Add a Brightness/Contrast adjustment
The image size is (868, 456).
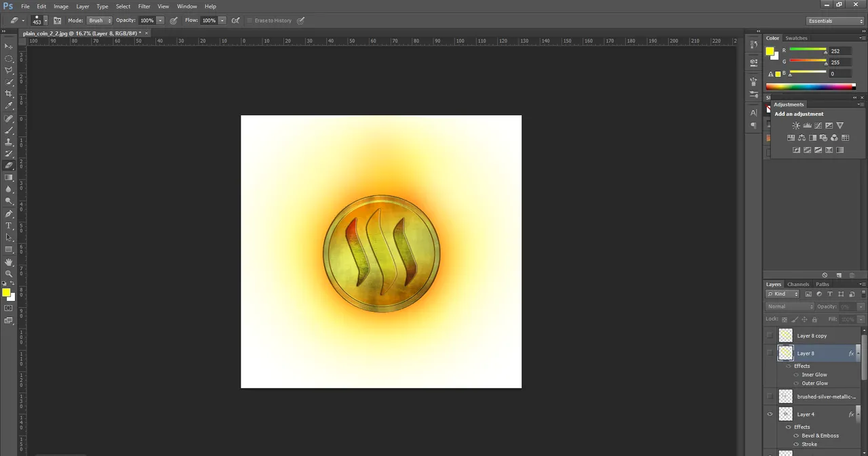796,125
